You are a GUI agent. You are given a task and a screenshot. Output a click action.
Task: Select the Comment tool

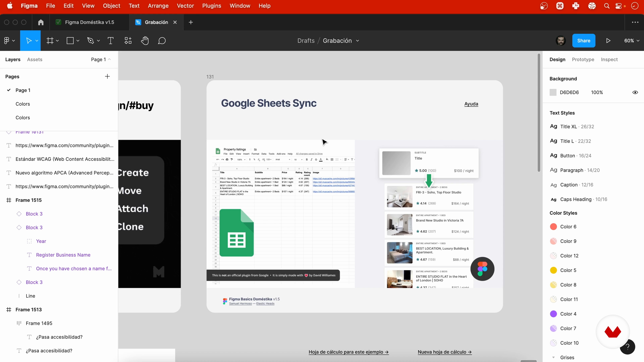pos(162,40)
